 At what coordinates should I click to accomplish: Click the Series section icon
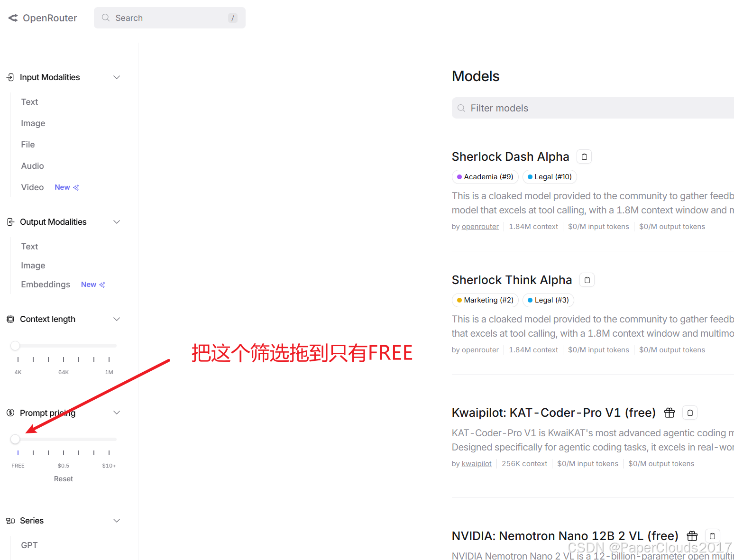click(x=10, y=521)
